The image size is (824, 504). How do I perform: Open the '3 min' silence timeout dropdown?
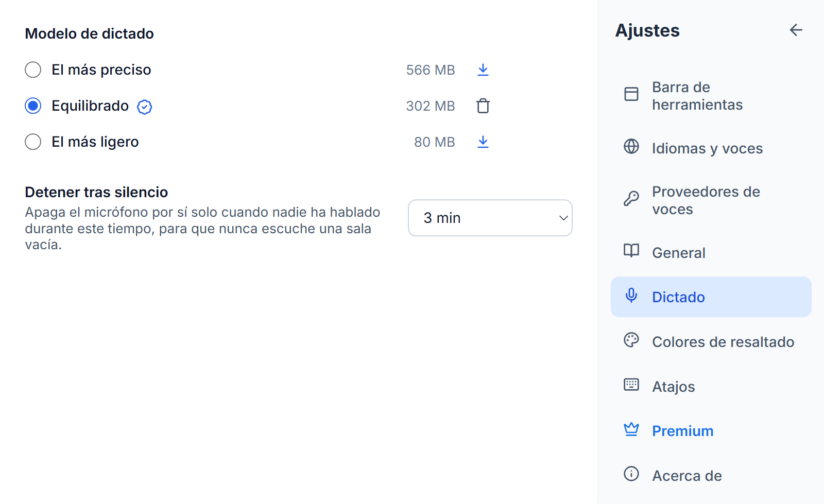(x=490, y=218)
